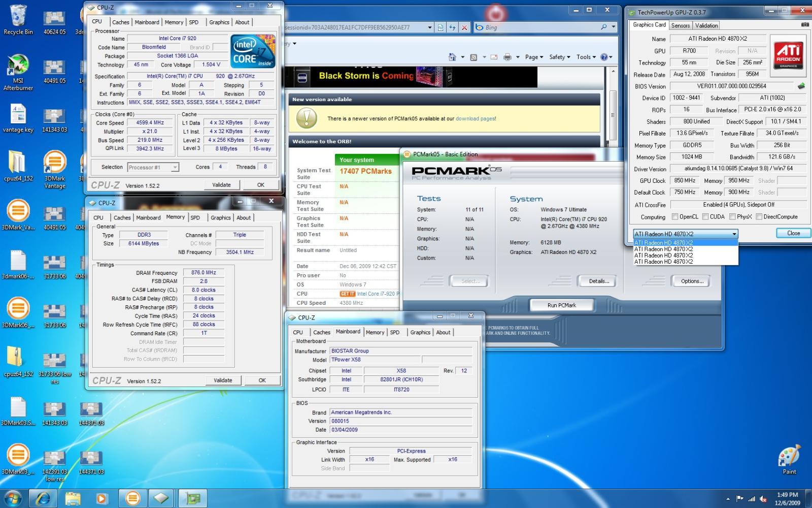
Task: Switch to Caches tab in top CPU-Z window
Action: (x=120, y=22)
